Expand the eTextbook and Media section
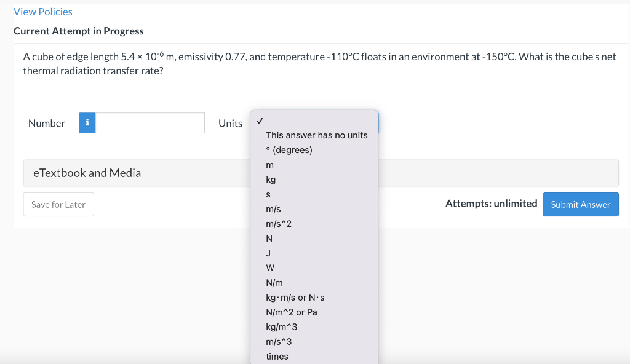Image resolution: width=630 pixels, height=364 pixels. [x=87, y=173]
